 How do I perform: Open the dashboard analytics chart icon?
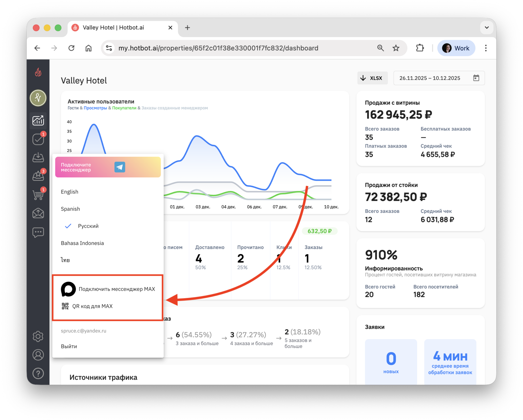coord(38,120)
